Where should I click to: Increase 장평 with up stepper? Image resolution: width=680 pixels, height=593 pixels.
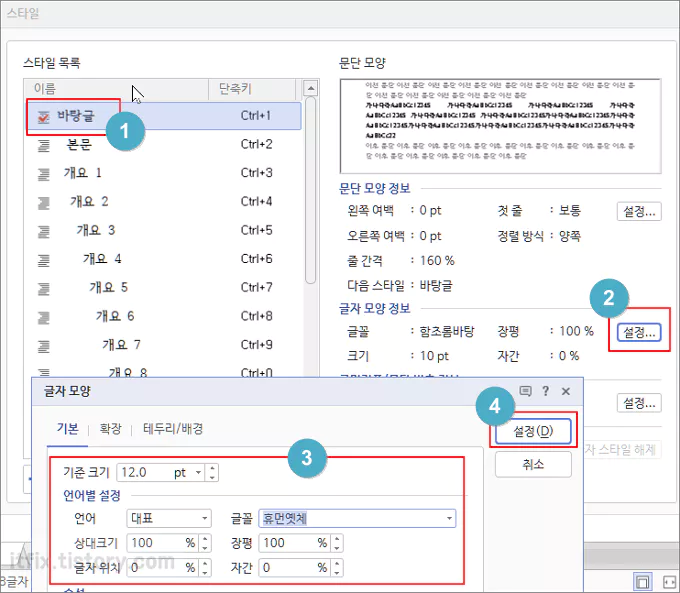pos(337,539)
